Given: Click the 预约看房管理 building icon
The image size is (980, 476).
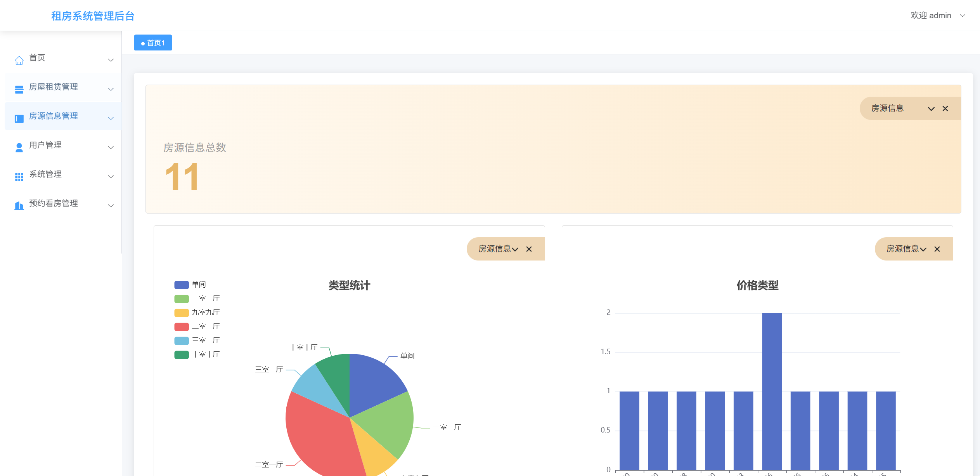Looking at the screenshot, I should point(19,206).
